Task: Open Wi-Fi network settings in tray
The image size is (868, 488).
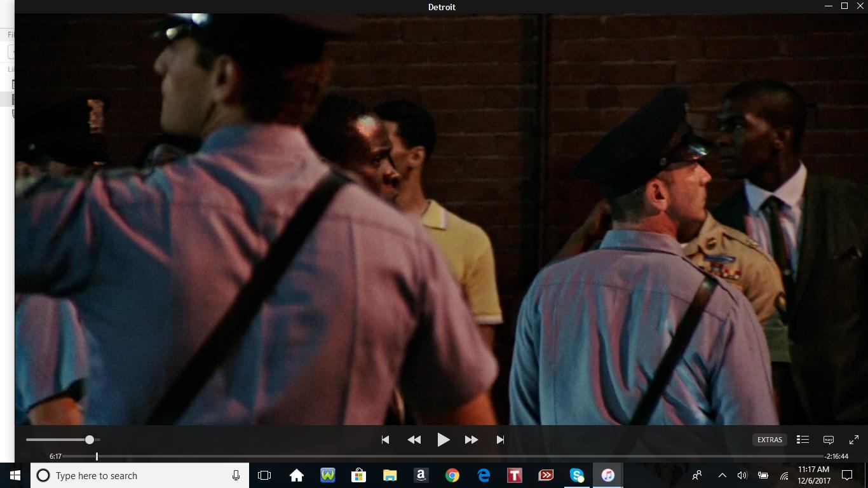Action: coord(784,475)
